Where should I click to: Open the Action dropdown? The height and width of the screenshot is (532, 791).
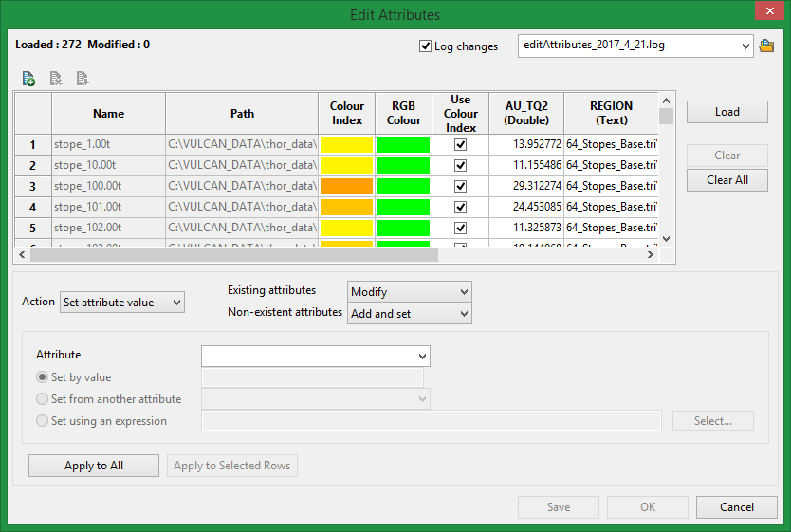point(122,303)
